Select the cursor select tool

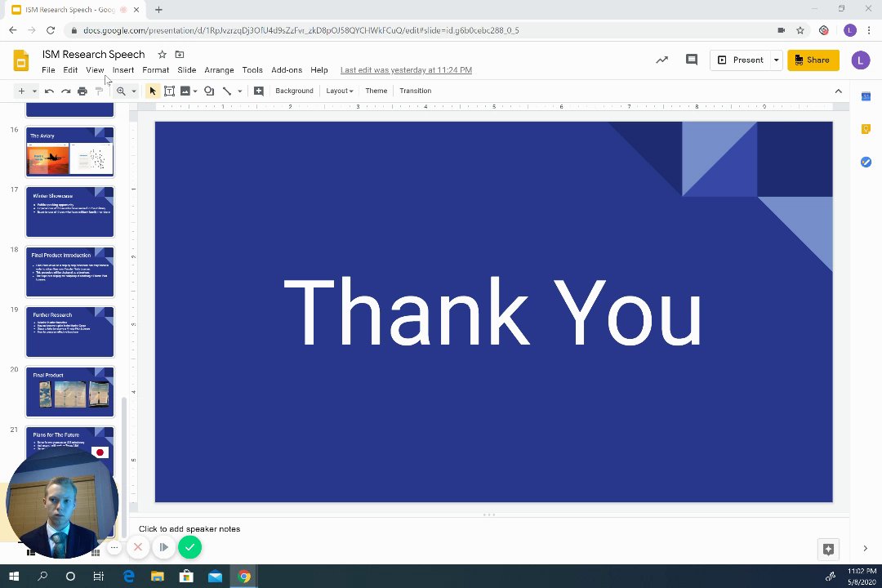click(153, 91)
